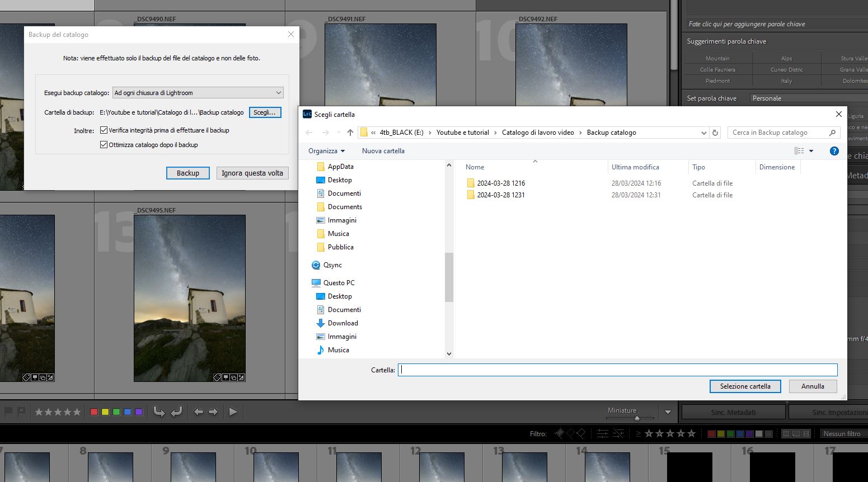Rotate photo right (clockwise) in toolbar
868x482 pixels.
click(x=176, y=412)
